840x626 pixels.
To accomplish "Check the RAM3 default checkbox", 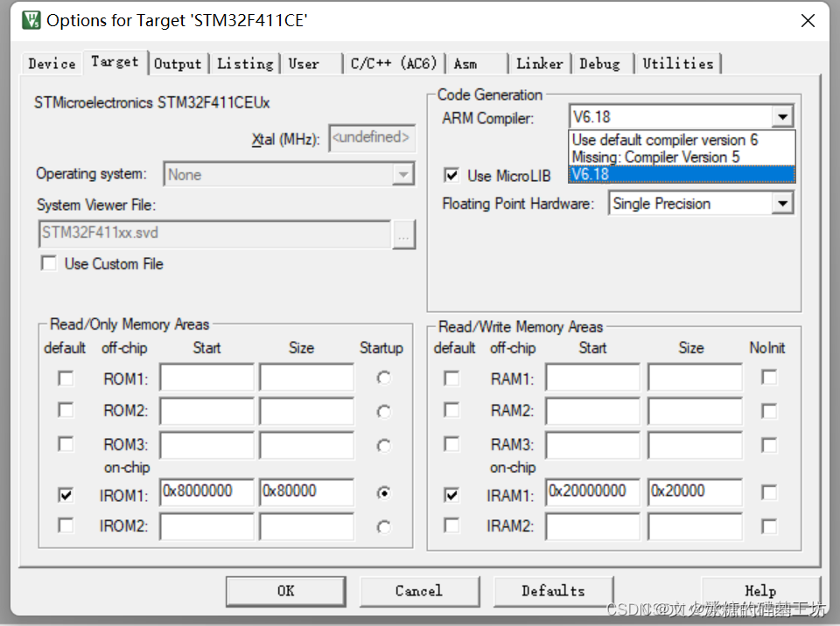I will pyautogui.click(x=451, y=444).
